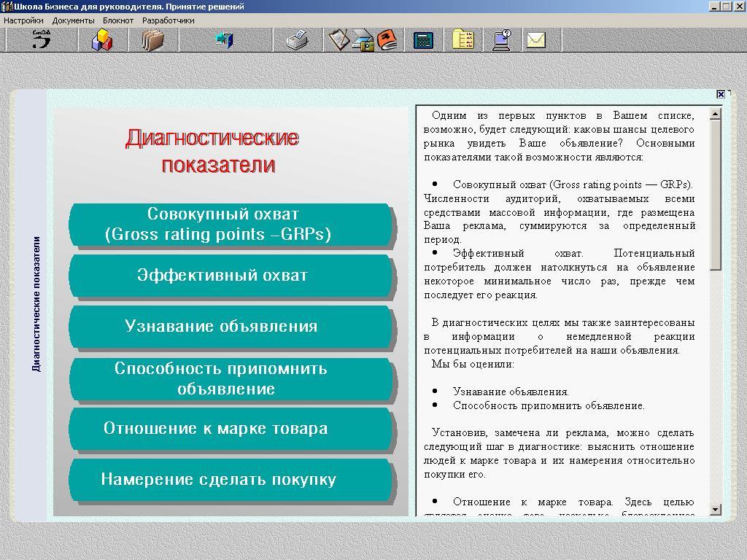Click the text pane scroll down arrow
Screen dimensions: 747x560
[x=715, y=510]
